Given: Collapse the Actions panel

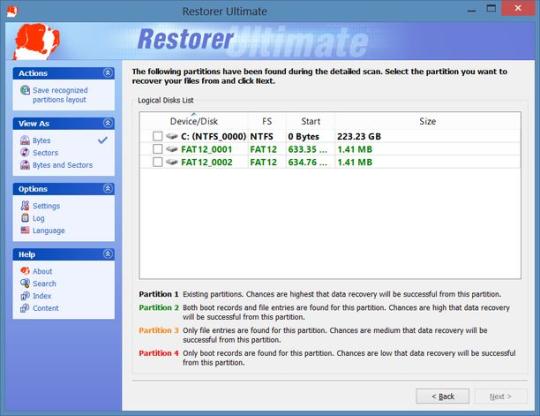Looking at the screenshot, I should (x=108, y=73).
